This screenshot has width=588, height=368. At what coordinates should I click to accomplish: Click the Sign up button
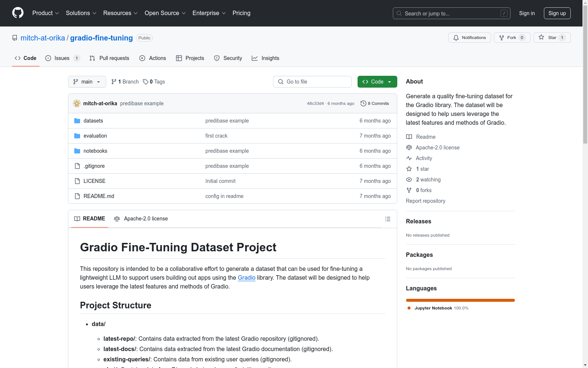[557, 13]
